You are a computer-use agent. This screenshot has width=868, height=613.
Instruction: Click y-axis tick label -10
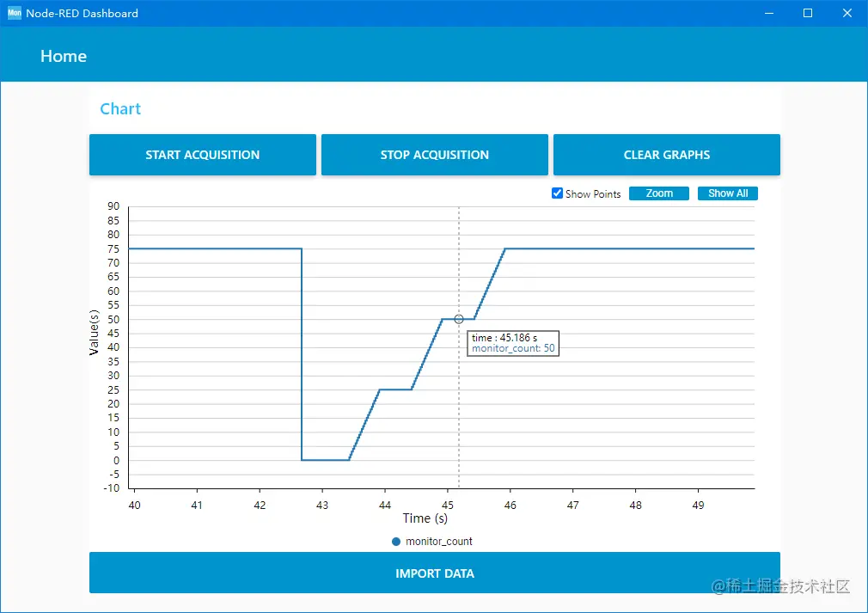[x=112, y=487]
